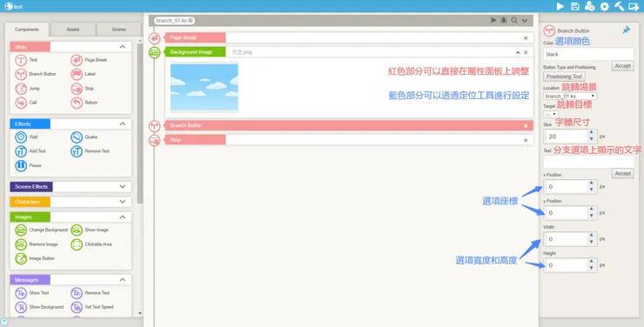The image size is (644, 327).
Task: Click the bug debug icon in the scene bar
Action: (x=504, y=20)
